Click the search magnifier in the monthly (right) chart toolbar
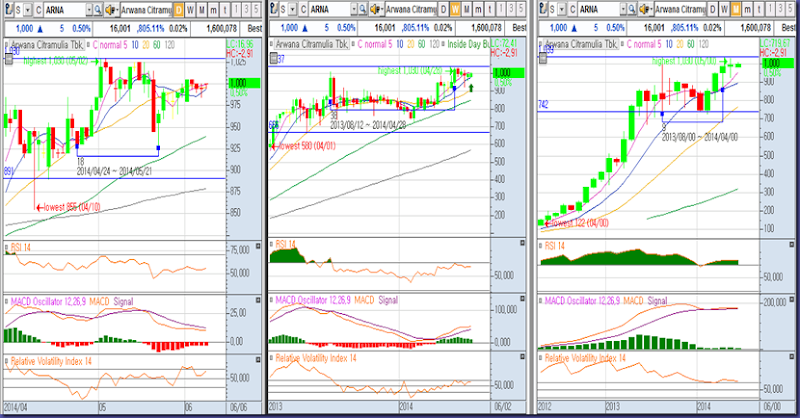The height and width of the screenshot is (418, 800). click(x=632, y=9)
